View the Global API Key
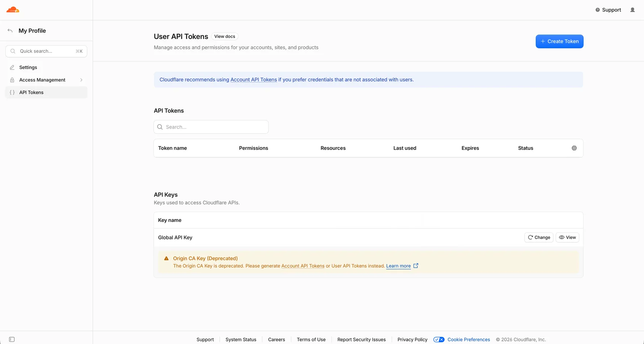This screenshot has height=344, width=644. [x=567, y=237]
